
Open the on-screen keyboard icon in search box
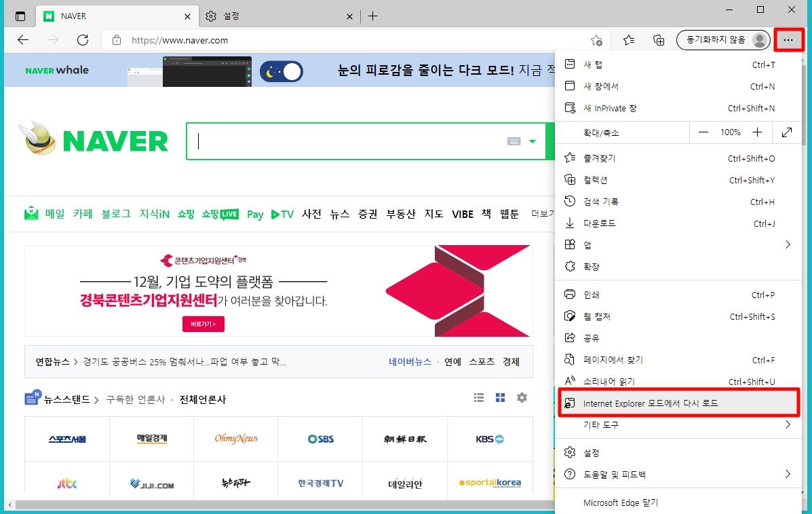click(514, 141)
